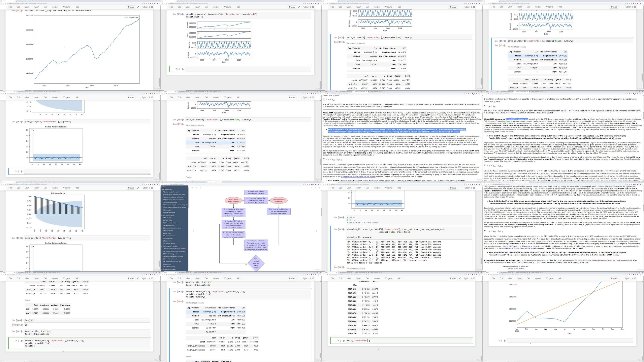This screenshot has width=644, height=362.
Task: Toggle the sidebar hamburger icon on the forecasting book page
Action: point(192,188)
